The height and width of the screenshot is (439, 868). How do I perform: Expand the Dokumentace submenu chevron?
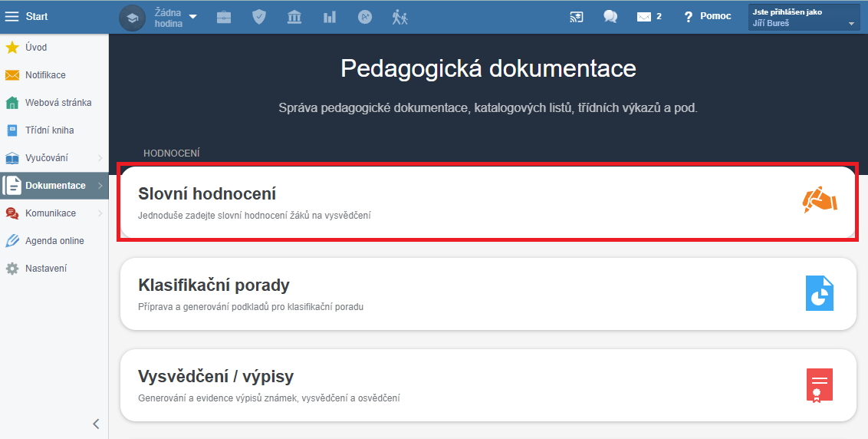coord(100,186)
